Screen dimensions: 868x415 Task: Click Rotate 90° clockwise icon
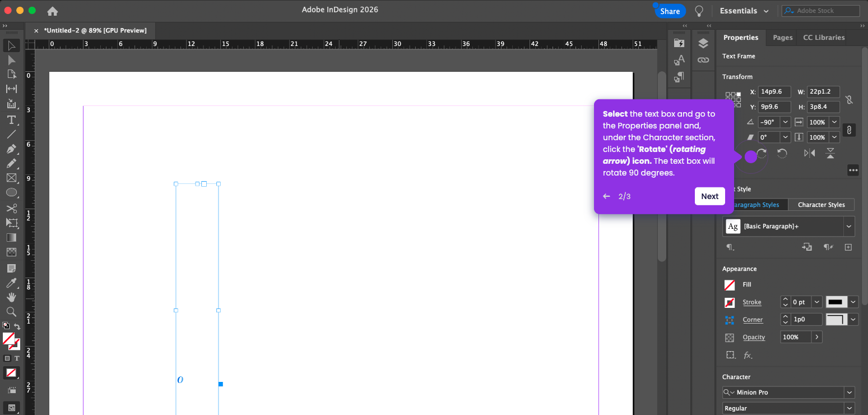click(x=762, y=153)
